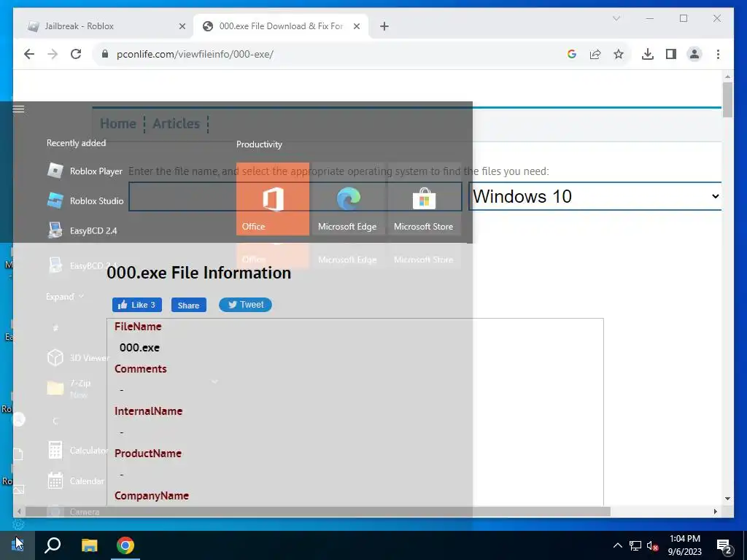Click the file name search field

(x=295, y=196)
